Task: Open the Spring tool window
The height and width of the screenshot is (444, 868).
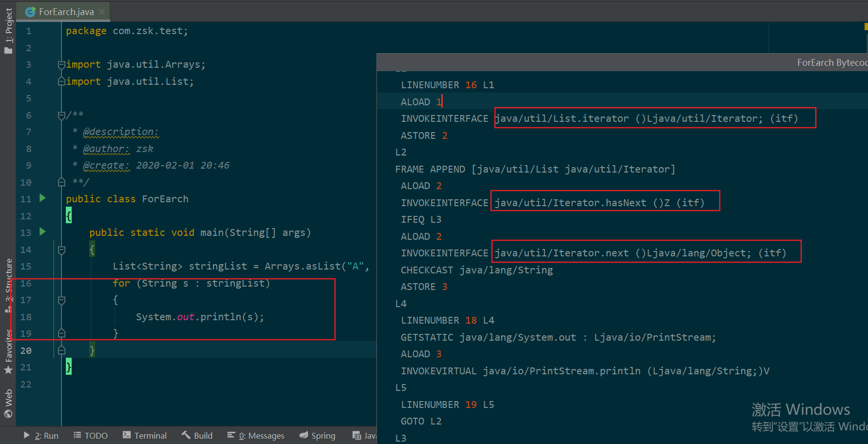Action: pyautogui.click(x=317, y=435)
